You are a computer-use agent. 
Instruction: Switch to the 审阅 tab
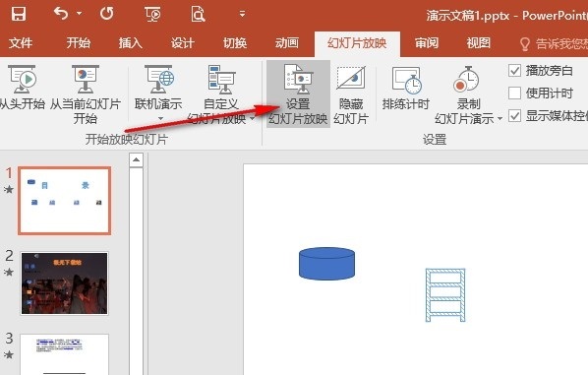(x=427, y=43)
